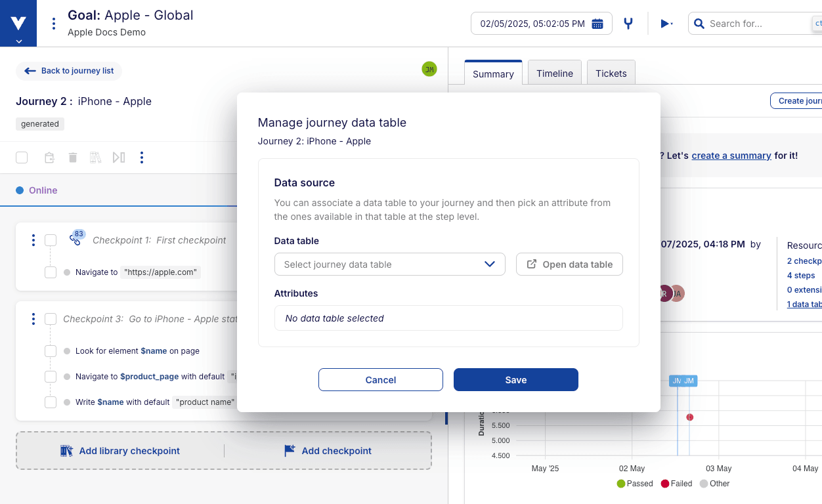
Task: Click the paste checkpoint icon in toolbar
Action: [49, 157]
